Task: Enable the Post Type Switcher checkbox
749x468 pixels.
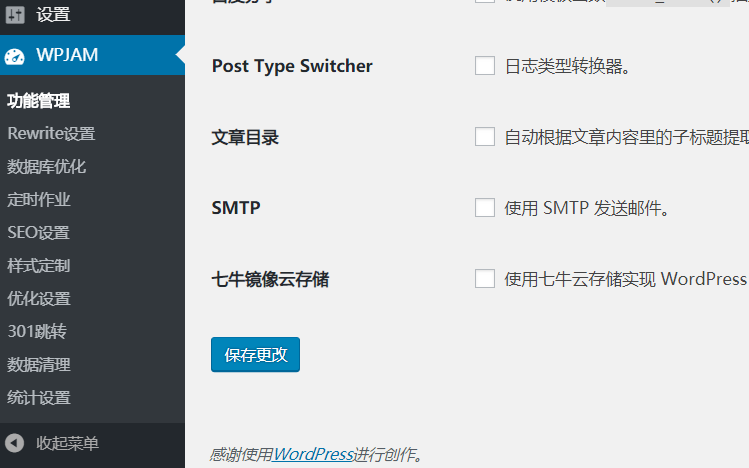Action: [485, 66]
